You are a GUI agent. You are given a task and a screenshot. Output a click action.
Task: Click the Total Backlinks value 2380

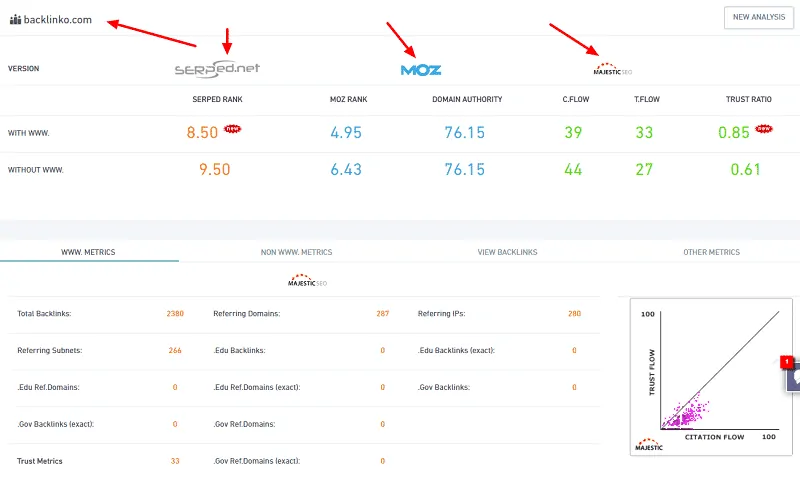[175, 314]
